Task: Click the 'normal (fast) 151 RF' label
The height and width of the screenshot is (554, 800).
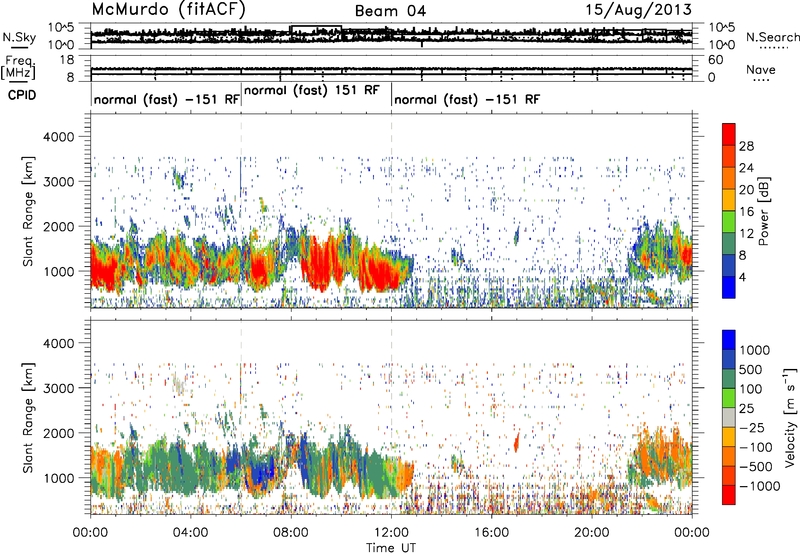Action: click(312, 90)
